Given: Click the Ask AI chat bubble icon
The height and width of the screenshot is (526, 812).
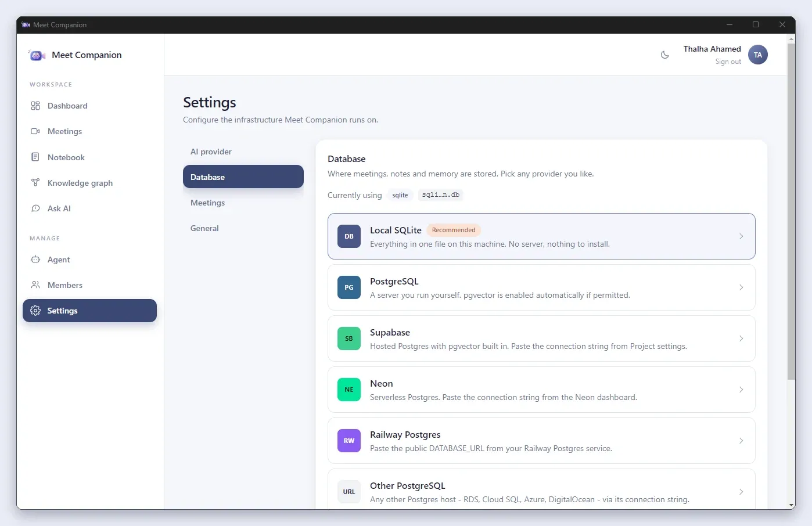Looking at the screenshot, I should [35, 208].
